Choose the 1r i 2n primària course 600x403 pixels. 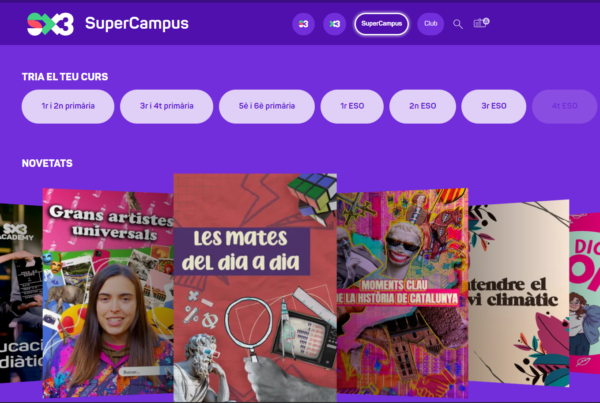(x=68, y=106)
